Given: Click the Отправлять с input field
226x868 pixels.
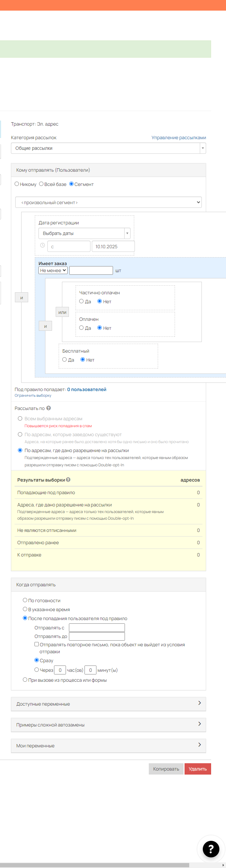Looking at the screenshot, I should pyautogui.click(x=97, y=627).
